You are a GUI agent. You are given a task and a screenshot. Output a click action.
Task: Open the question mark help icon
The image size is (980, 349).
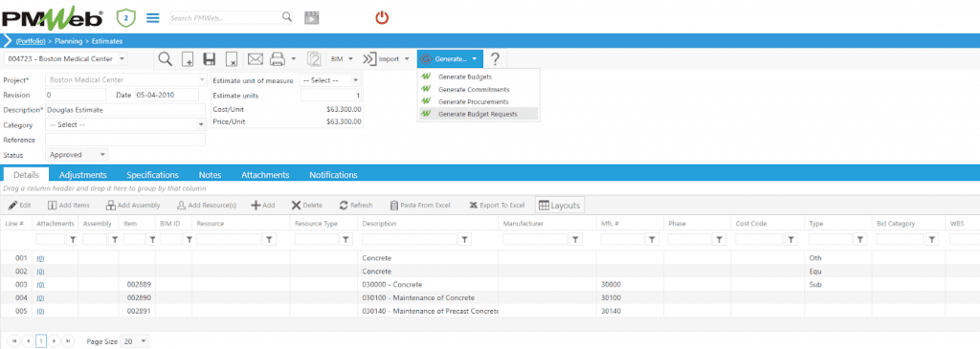point(495,59)
